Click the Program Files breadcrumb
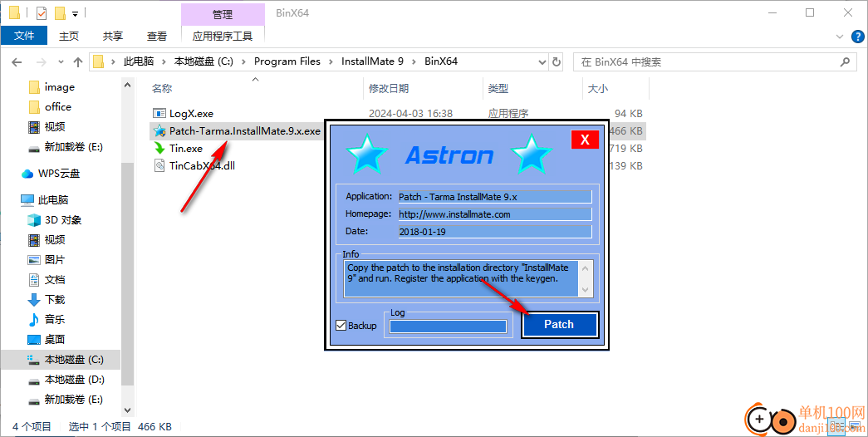 287,61
